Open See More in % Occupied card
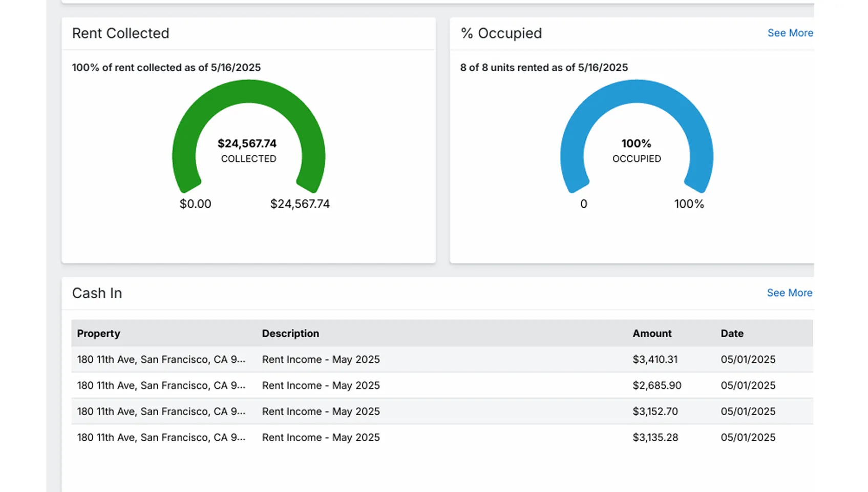Image resolution: width=868 pixels, height=492 pixels. coord(790,33)
